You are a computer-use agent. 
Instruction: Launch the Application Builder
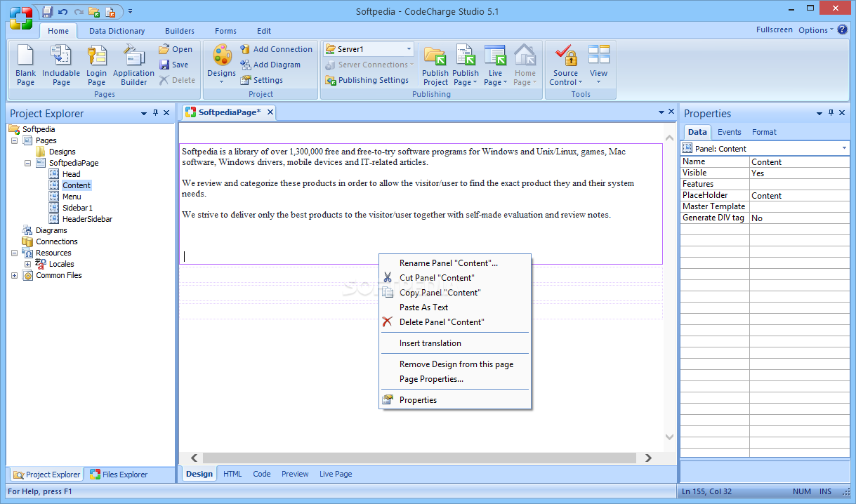tap(133, 65)
